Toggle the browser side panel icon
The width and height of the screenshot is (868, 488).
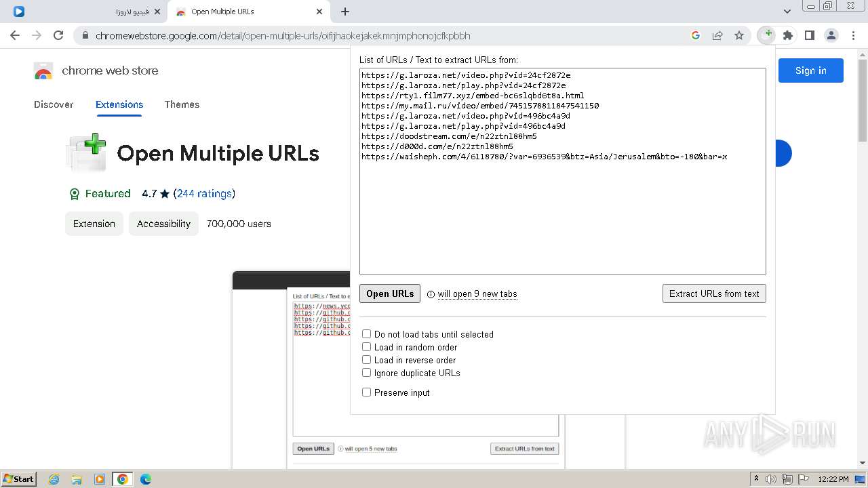pos(809,35)
